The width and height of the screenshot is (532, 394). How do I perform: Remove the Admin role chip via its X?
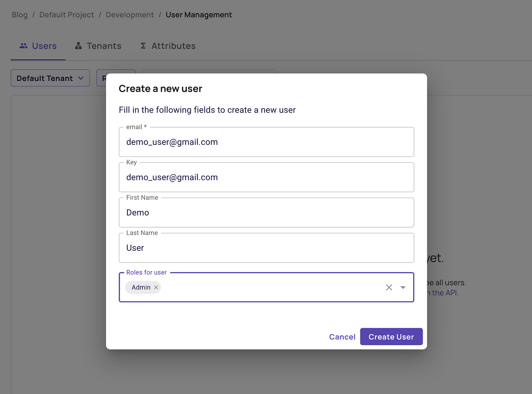(156, 287)
